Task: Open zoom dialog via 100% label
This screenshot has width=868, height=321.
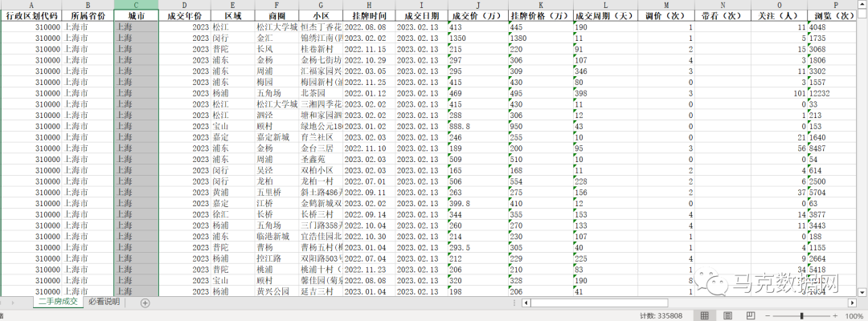Action: pyautogui.click(x=854, y=315)
